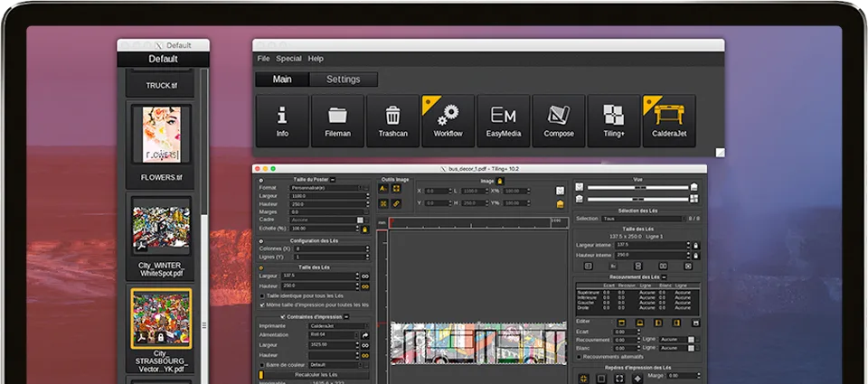
Task: Click the lock beside Hauteur interne
Action: [x=696, y=256]
